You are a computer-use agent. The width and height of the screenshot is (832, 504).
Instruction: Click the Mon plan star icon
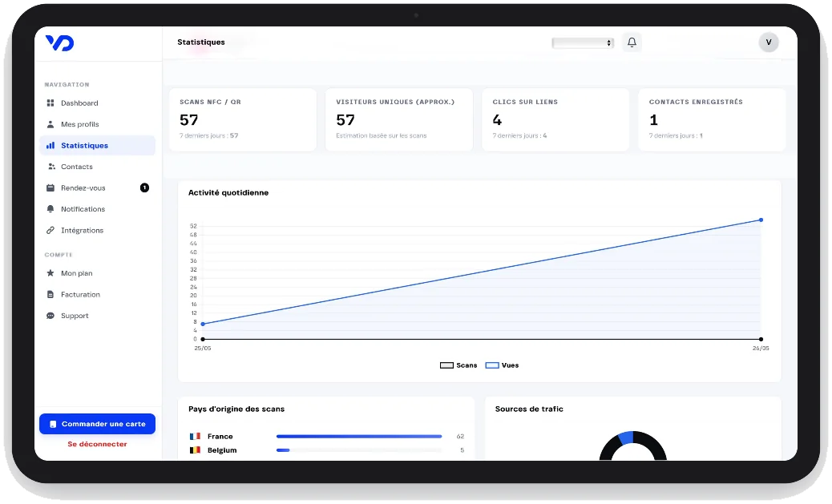[50, 273]
